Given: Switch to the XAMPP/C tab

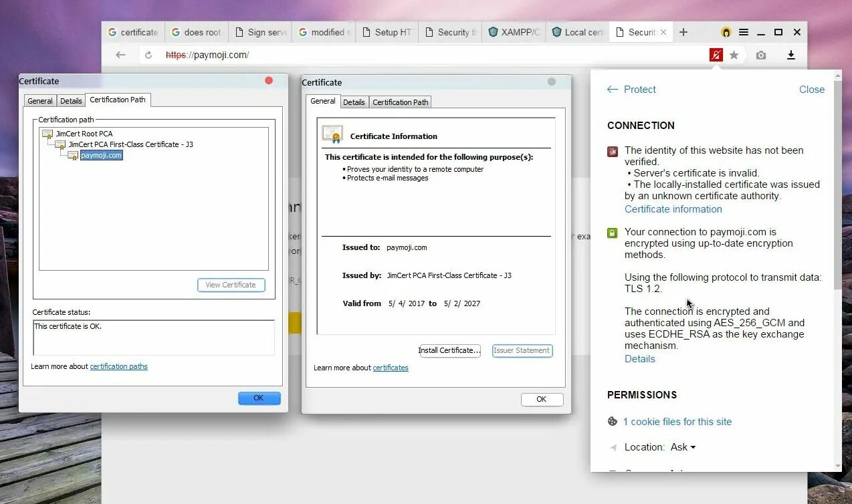Looking at the screenshot, I should click(x=513, y=32).
